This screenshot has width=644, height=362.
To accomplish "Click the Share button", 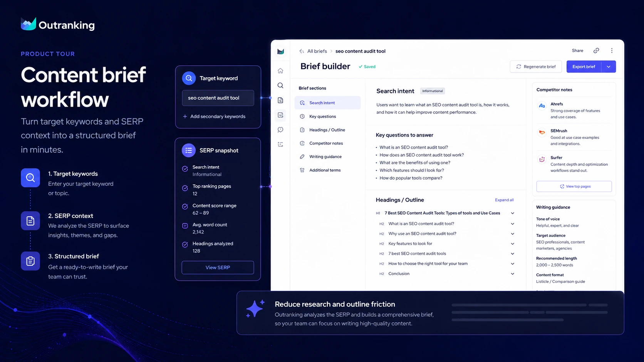I will 577,51.
